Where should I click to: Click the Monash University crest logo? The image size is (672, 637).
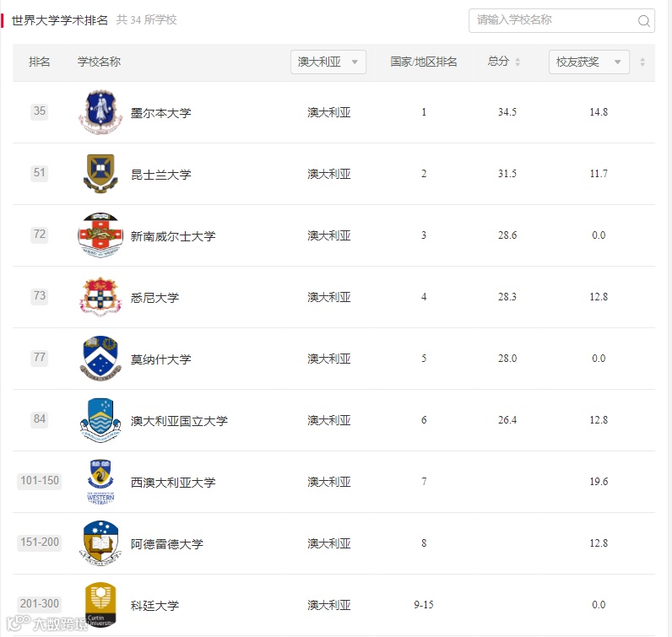[100, 359]
